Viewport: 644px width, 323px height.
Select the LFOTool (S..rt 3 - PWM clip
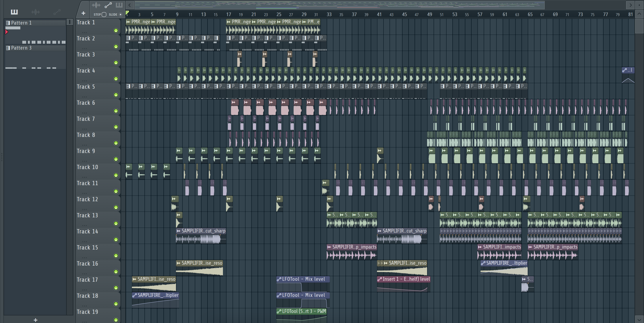(x=302, y=316)
